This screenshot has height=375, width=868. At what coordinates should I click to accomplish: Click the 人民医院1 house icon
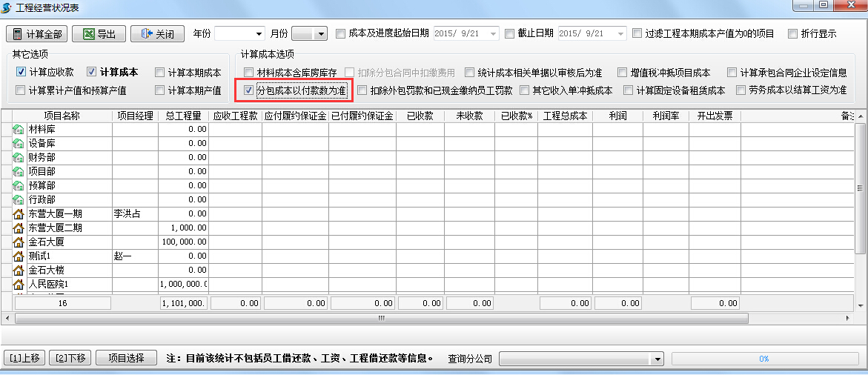point(19,285)
